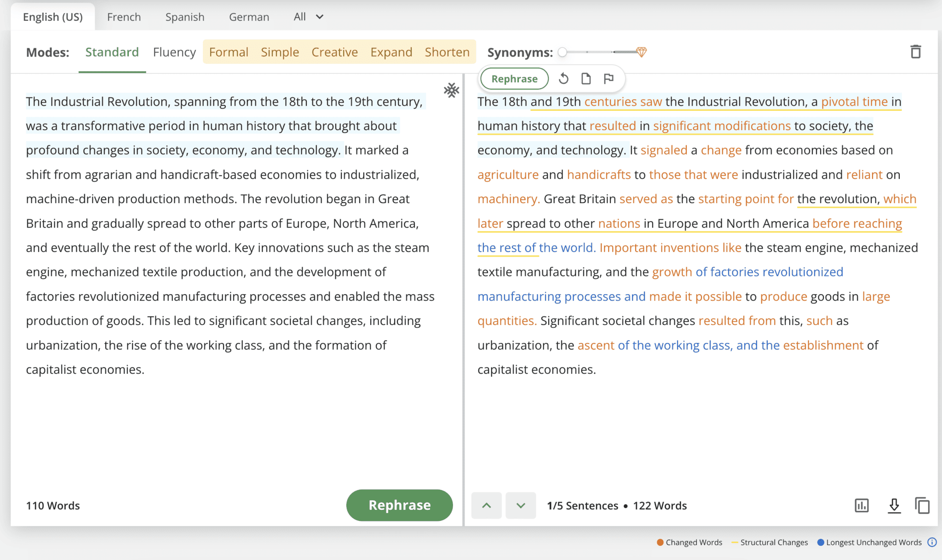Select the Formal mode
This screenshot has height=560, width=942.
click(x=229, y=52)
